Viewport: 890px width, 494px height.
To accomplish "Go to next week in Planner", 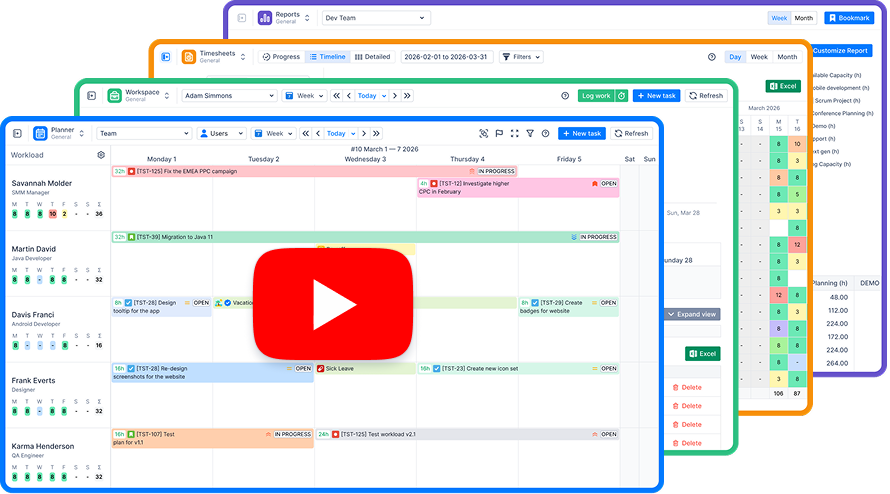I will pyautogui.click(x=364, y=133).
